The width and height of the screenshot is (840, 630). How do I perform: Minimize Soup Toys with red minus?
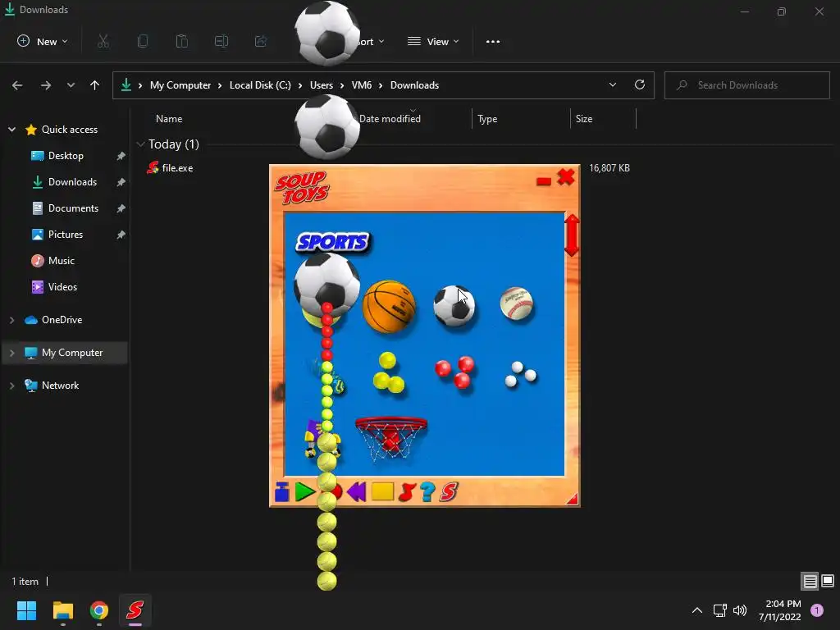[x=544, y=181]
